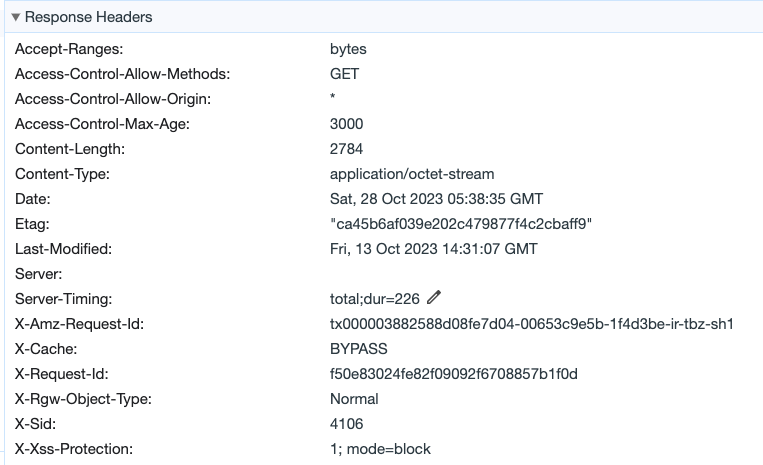Select the Access-Control-Max-Age value 3000
Viewport: 763px width, 465px height.
tap(346, 124)
